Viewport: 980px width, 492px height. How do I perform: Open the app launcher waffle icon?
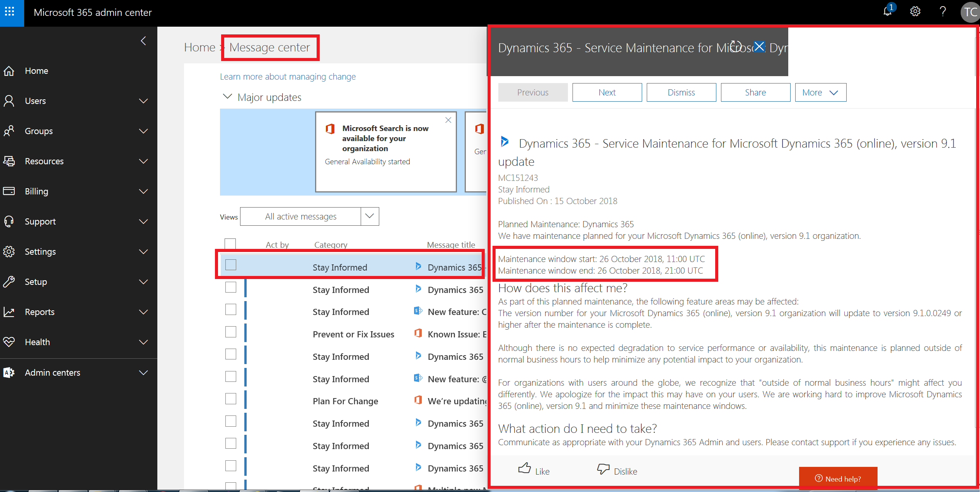coord(10,12)
